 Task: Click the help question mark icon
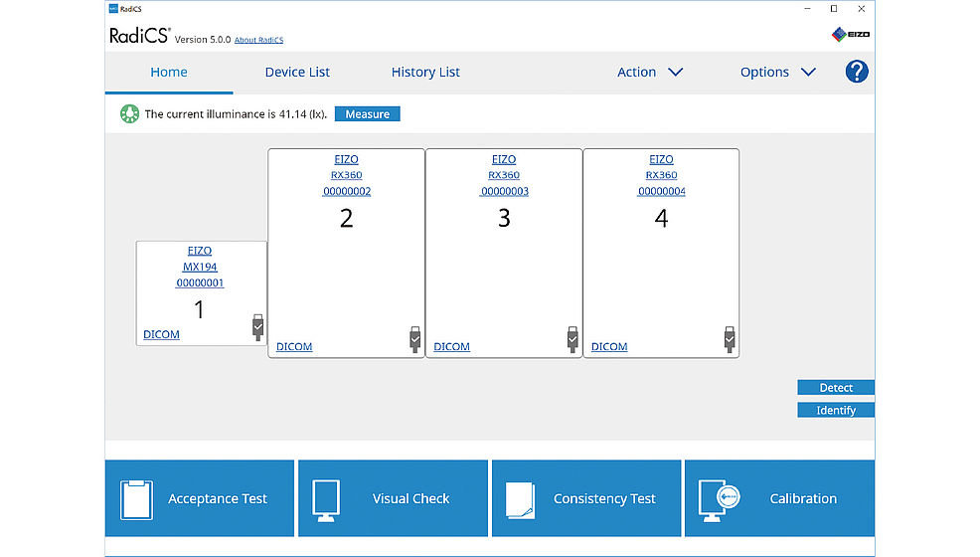pyautogui.click(x=856, y=72)
